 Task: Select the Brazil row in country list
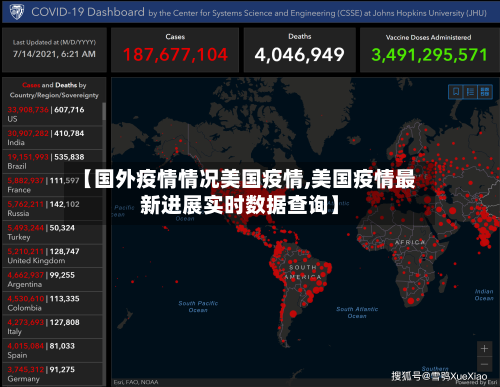(52, 161)
